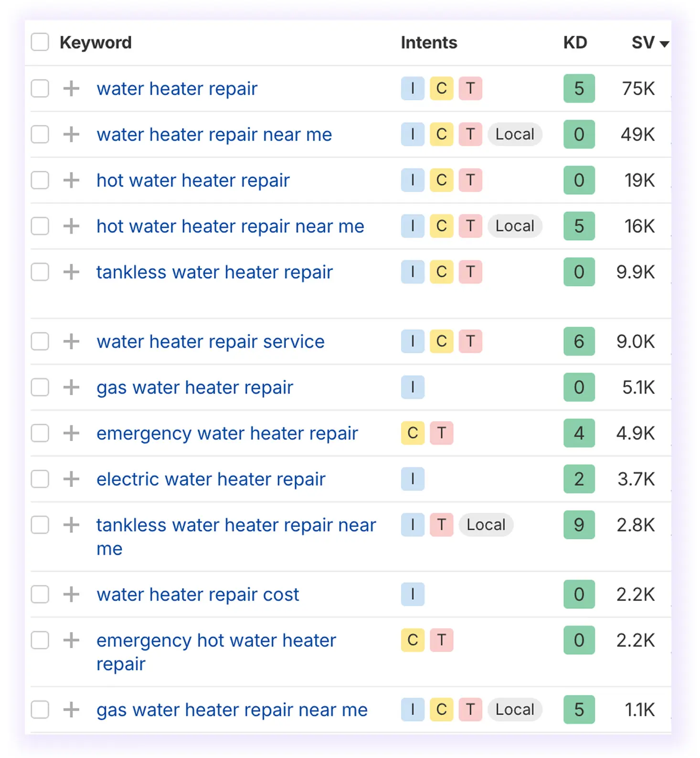Click the green KD badge for "tankless water heater repair near me"

pos(579,525)
